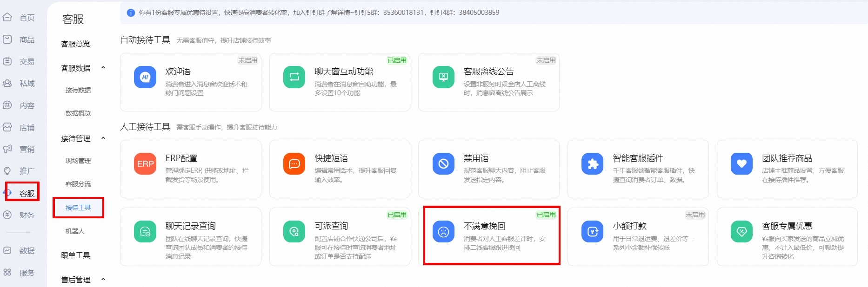Open the green 聊天窗互动功能 icon
This screenshot has width=868, height=287.
point(294,77)
